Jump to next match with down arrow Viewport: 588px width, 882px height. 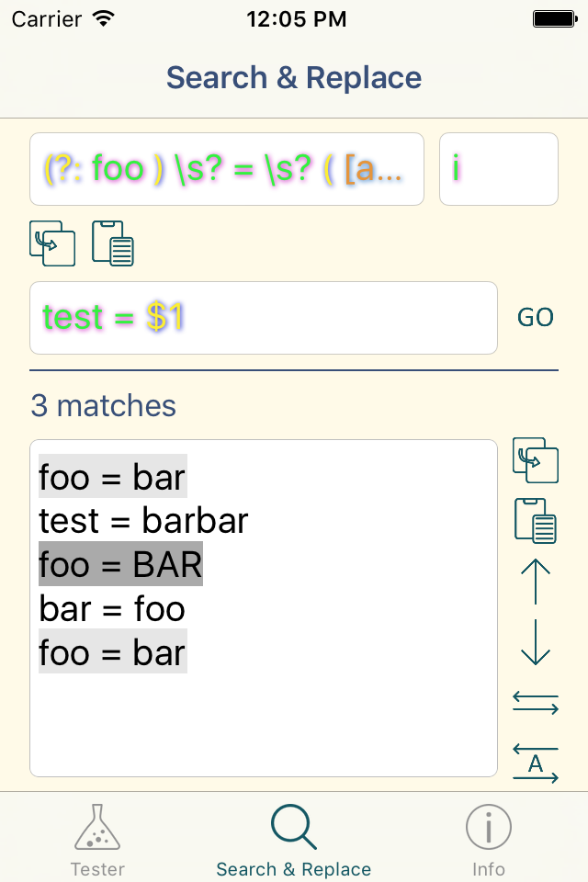pos(536,642)
